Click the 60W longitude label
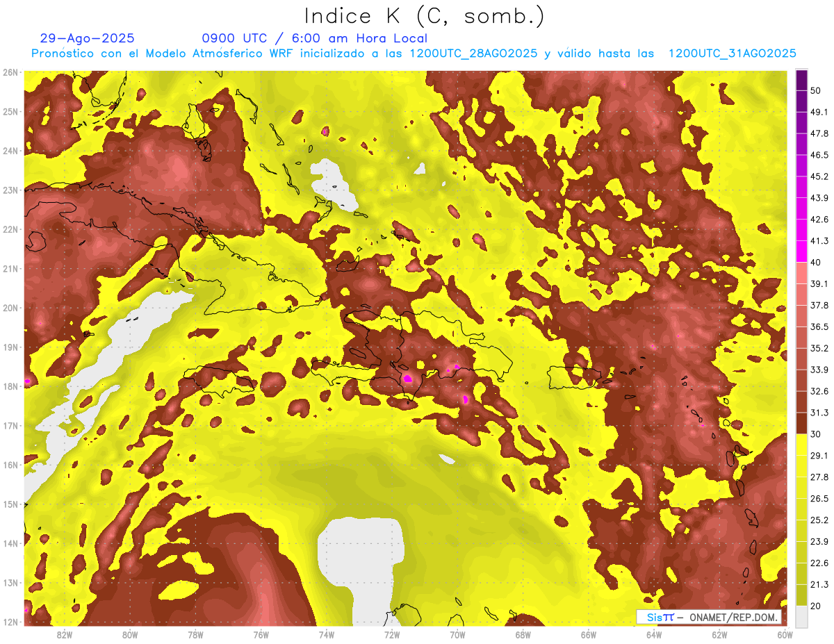Viewport: 834px width, 644px height. tap(785, 634)
